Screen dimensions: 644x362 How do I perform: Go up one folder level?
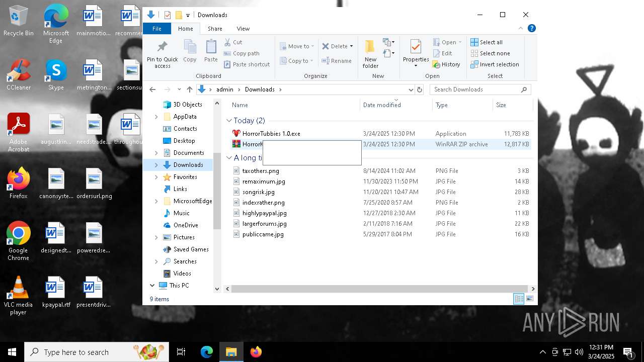click(189, 89)
